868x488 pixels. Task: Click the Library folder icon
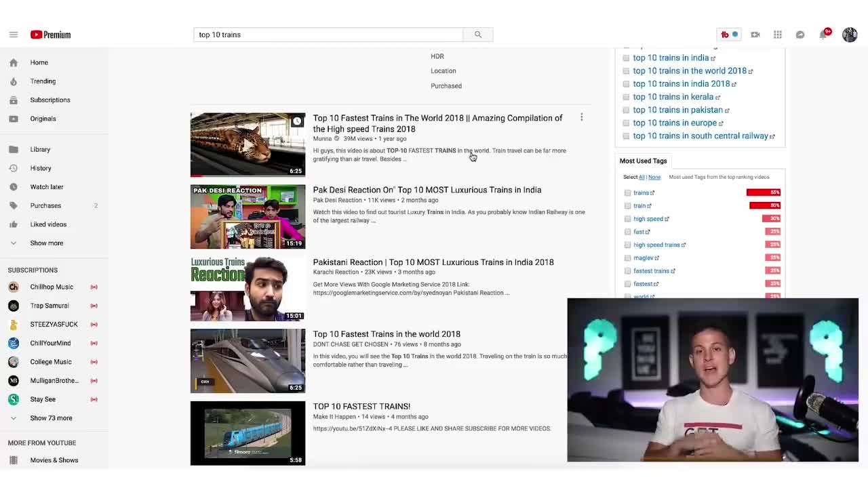(13, 149)
